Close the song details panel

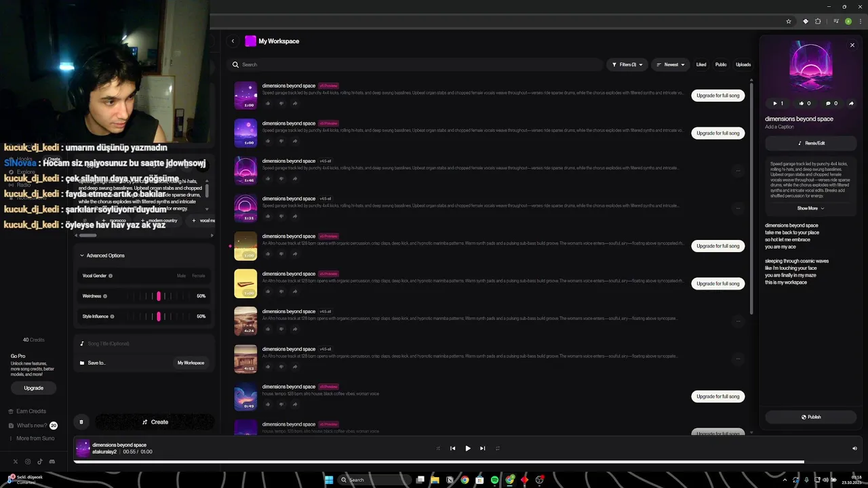point(852,45)
